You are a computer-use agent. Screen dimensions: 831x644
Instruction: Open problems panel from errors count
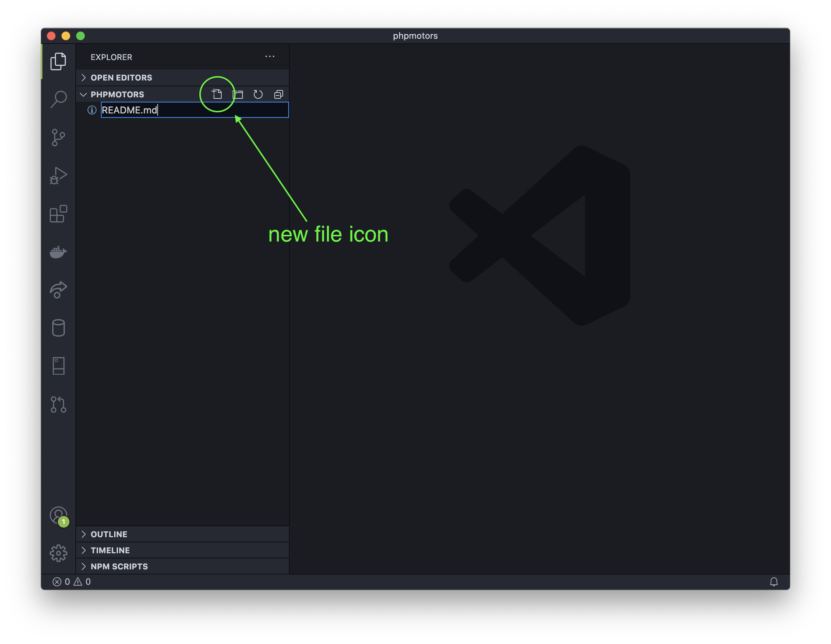coord(61,581)
